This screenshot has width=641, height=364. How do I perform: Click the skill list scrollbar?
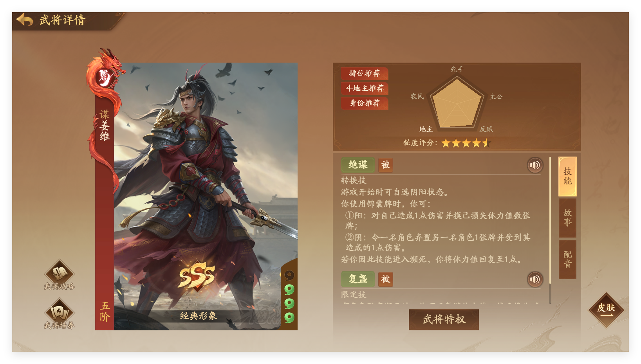coord(550,230)
